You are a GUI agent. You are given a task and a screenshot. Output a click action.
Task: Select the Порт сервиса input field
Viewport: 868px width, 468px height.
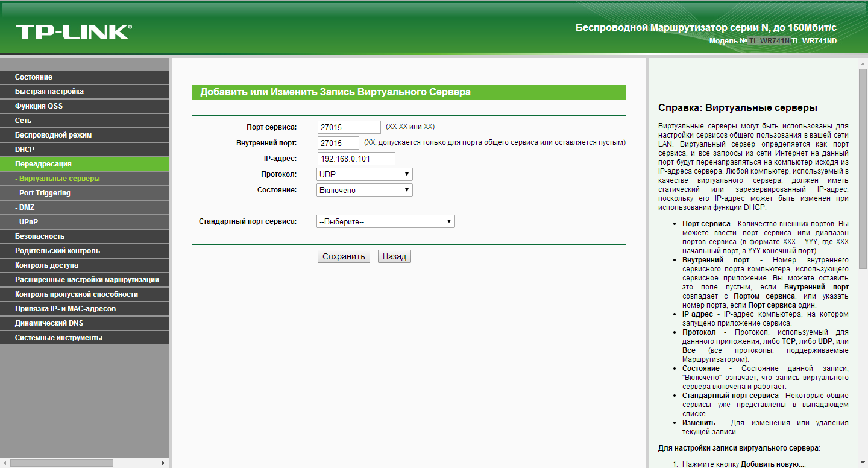(x=349, y=127)
